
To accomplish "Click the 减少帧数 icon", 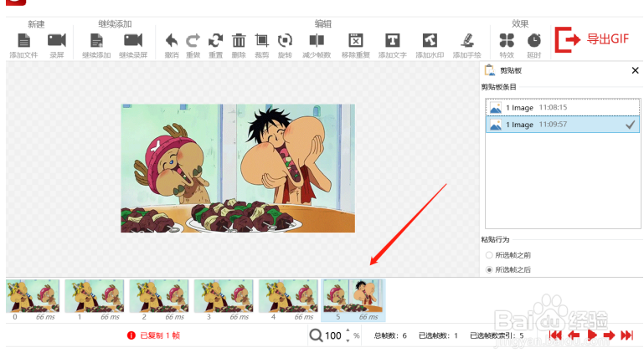I will pyautogui.click(x=317, y=41).
